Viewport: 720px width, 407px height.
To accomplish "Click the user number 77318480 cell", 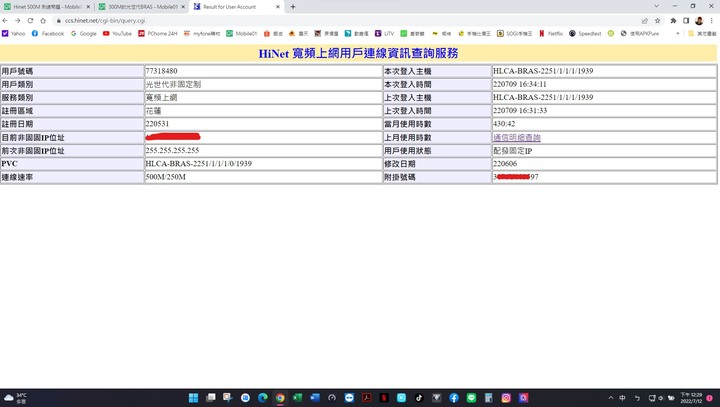I will (x=263, y=71).
